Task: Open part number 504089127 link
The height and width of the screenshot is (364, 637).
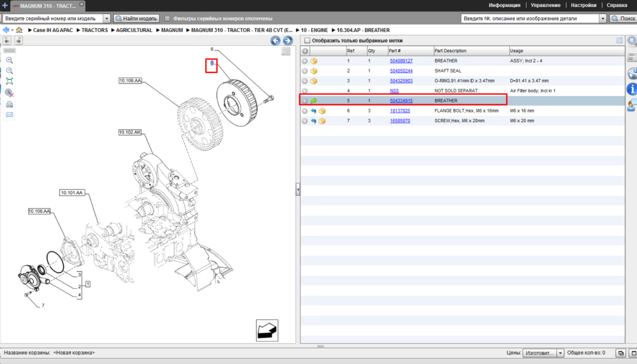Action: point(401,61)
